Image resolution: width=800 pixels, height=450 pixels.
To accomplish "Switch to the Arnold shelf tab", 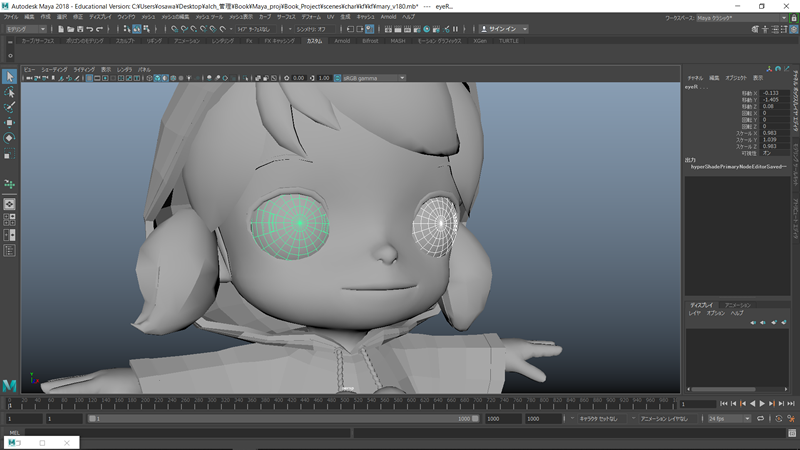I will coord(342,41).
